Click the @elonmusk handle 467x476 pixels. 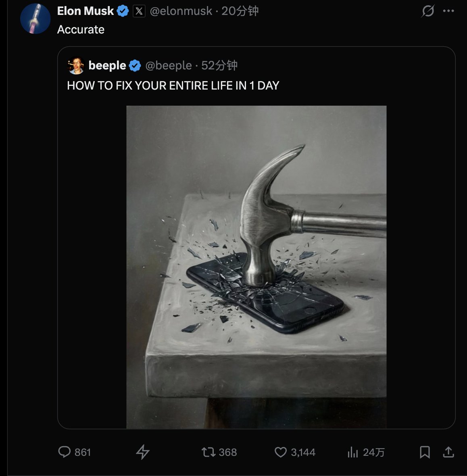pyautogui.click(x=181, y=11)
